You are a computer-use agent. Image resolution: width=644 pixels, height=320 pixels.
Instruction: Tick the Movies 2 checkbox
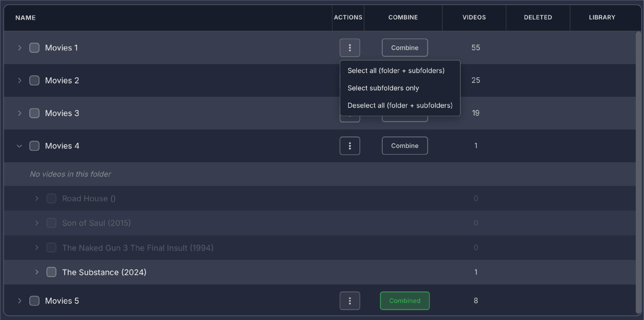click(x=34, y=80)
